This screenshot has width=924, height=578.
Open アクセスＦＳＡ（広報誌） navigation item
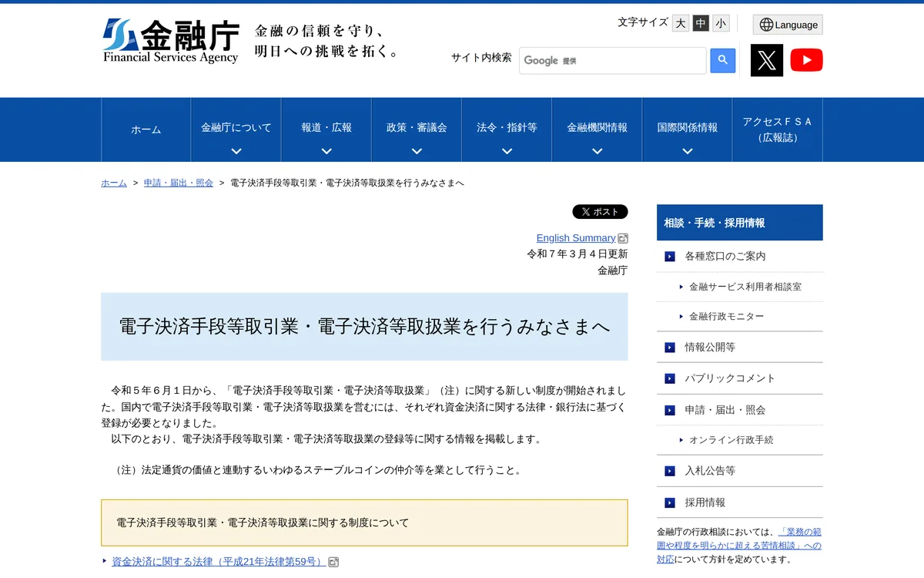[x=778, y=129]
